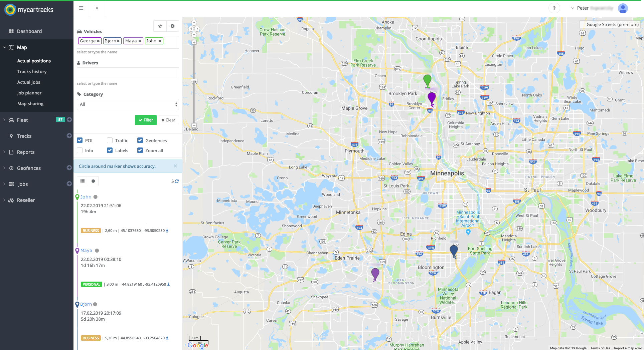Click the green John marker on map

(x=427, y=80)
